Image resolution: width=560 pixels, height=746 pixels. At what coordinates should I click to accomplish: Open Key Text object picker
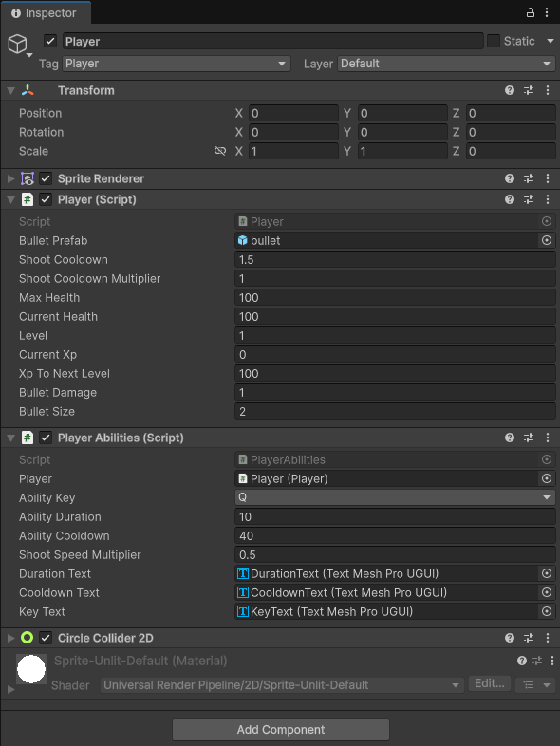pyautogui.click(x=547, y=612)
